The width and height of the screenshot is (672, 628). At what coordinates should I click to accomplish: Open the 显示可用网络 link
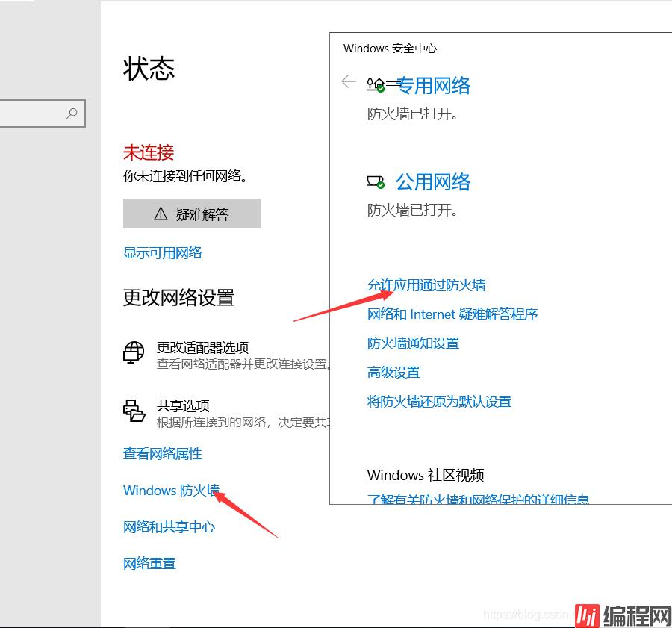162,253
